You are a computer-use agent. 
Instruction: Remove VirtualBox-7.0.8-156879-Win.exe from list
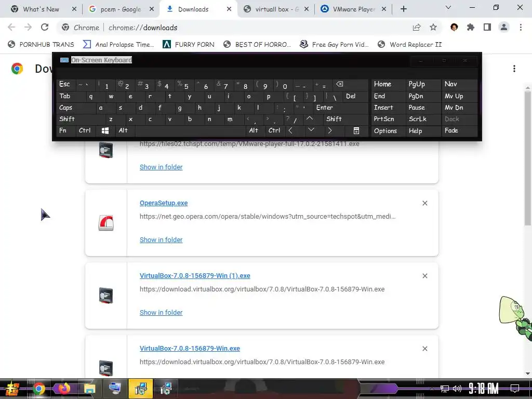(x=425, y=349)
